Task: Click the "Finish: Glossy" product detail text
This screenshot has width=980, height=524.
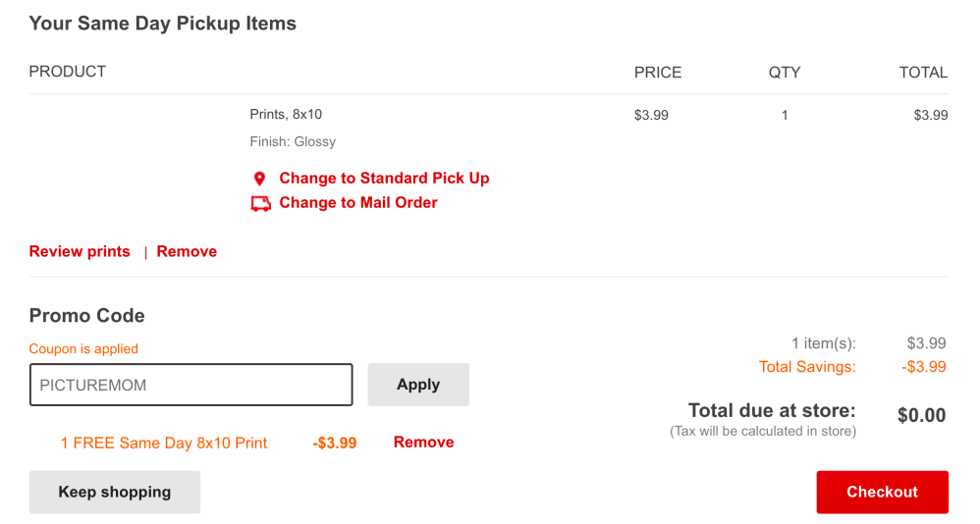Action: tap(293, 142)
